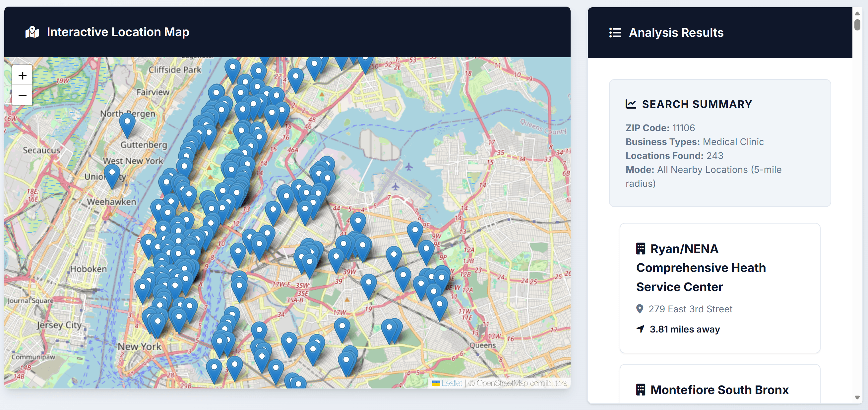Click the Search Summary info card
This screenshot has width=868, height=410.
[x=720, y=143]
